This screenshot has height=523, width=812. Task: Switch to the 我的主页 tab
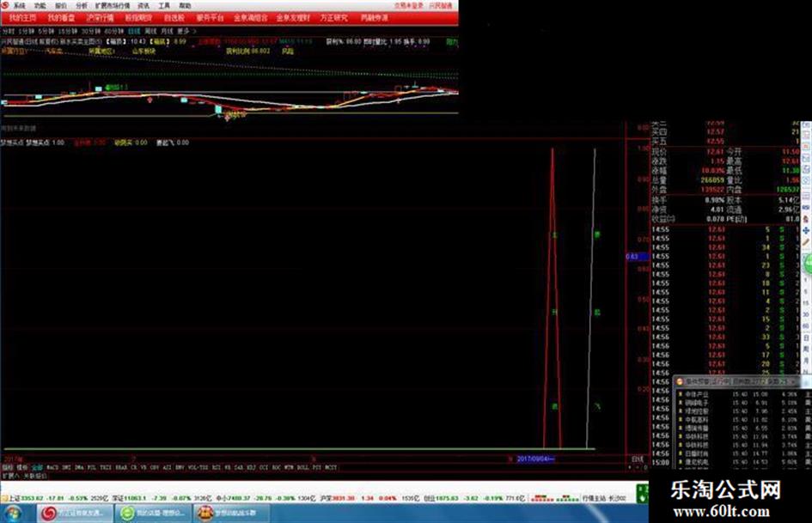point(22,18)
